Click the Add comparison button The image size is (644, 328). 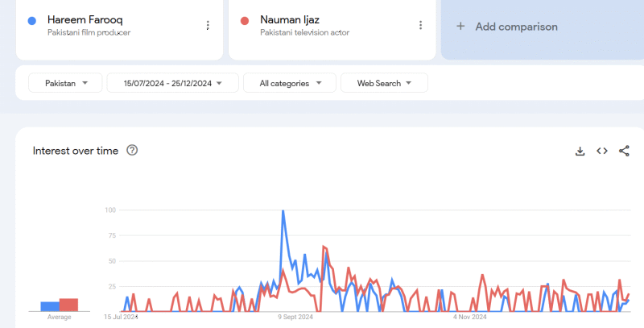tap(516, 27)
